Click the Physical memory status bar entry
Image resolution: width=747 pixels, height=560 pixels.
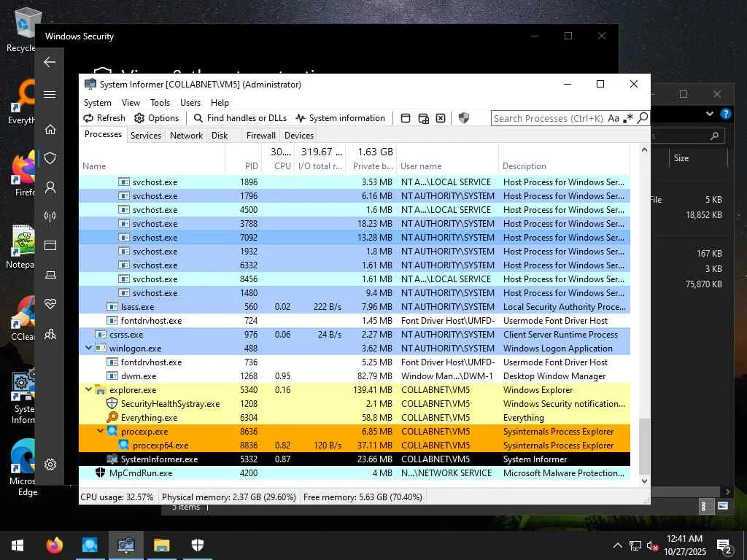click(229, 497)
